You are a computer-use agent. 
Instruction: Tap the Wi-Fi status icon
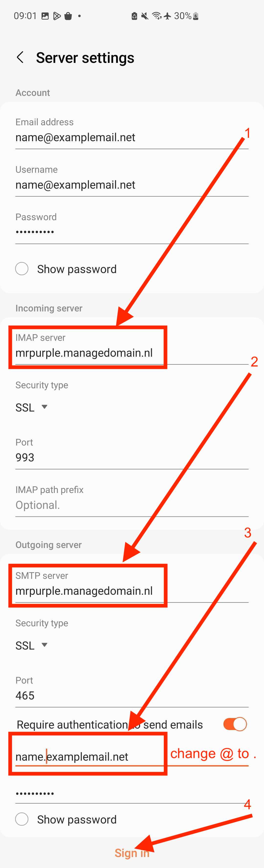pyautogui.click(x=157, y=16)
